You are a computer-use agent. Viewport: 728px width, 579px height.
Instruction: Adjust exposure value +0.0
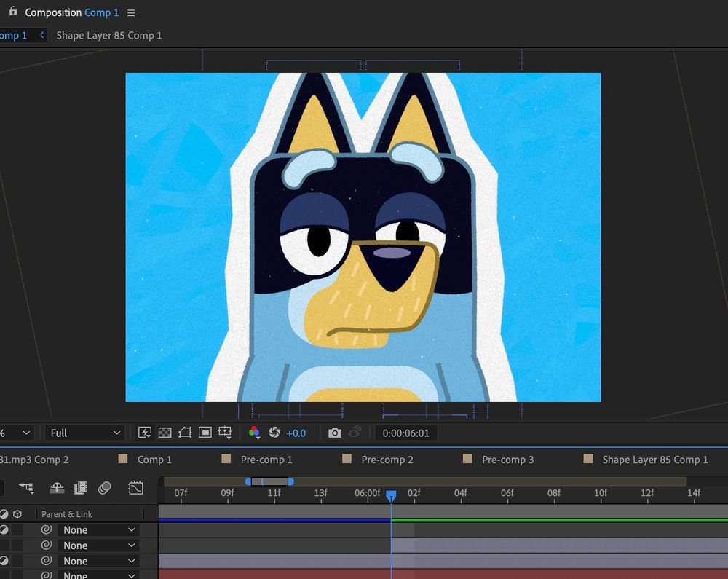pyautogui.click(x=296, y=433)
